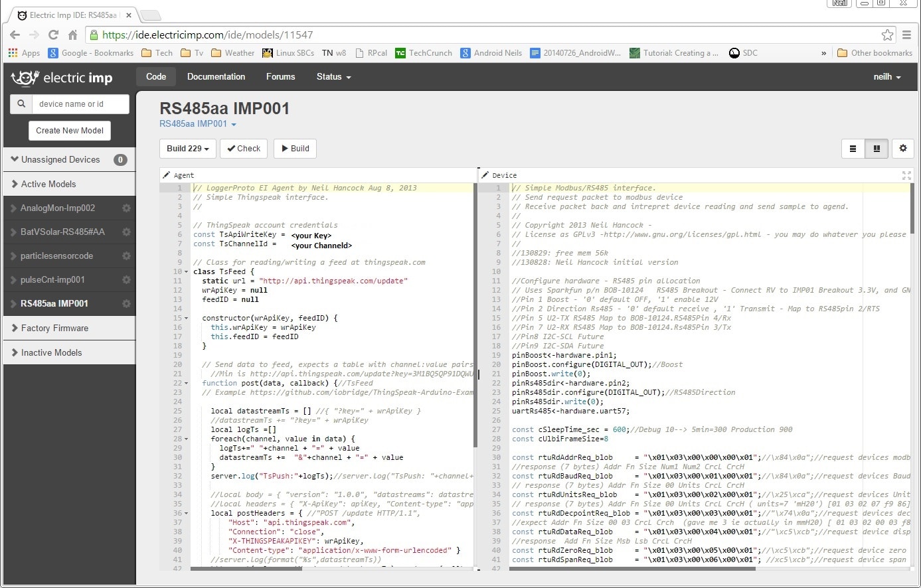
Task: Reload the page in browser
Action: [x=54, y=35]
